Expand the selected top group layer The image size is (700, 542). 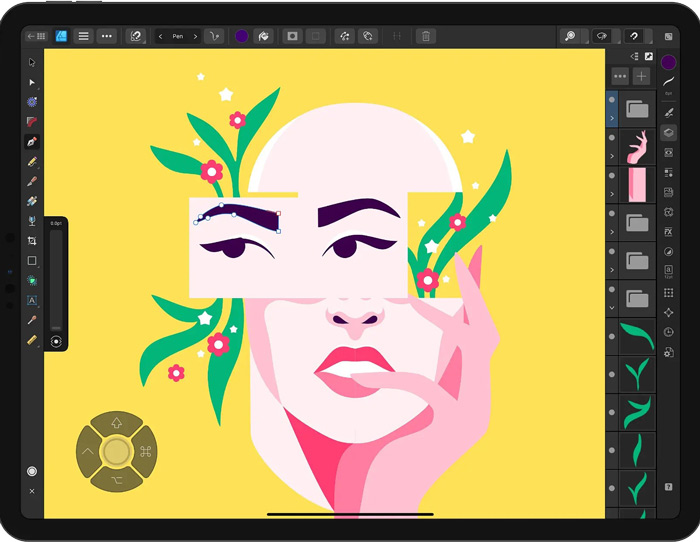click(612, 118)
